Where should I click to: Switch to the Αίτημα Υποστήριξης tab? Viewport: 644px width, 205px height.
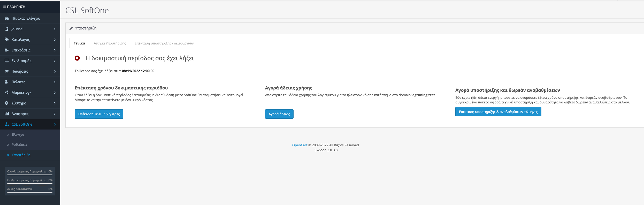click(110, 43)
